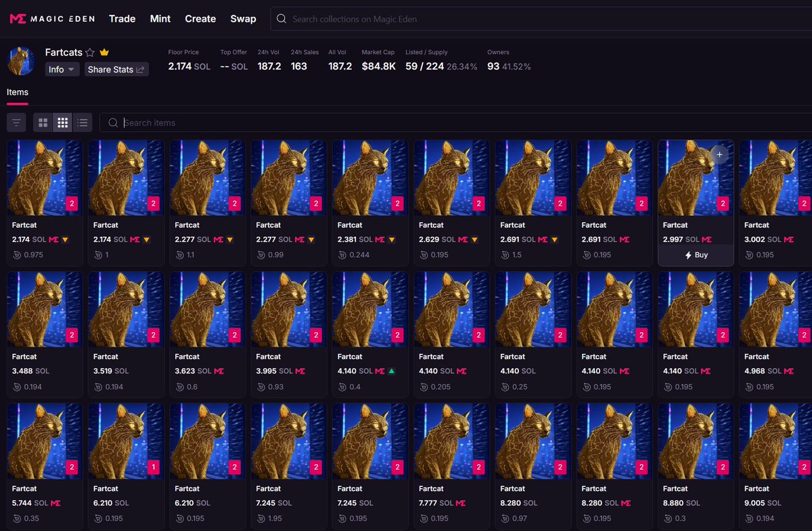Click the offer value 0.205
This screenshot has height=531, width=812.
440,386
